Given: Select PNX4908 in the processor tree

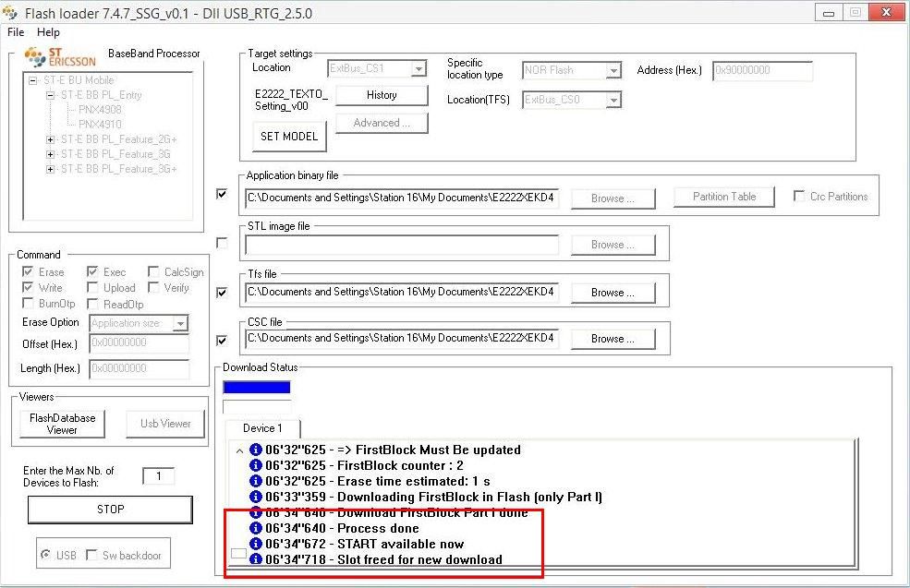Looking at the screenshot, I should pyautogui.click(x=100, y=110).
